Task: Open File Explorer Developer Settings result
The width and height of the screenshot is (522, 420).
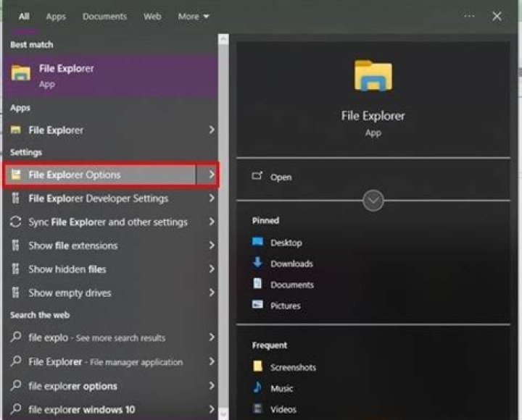Action: (x=98, y=198)
